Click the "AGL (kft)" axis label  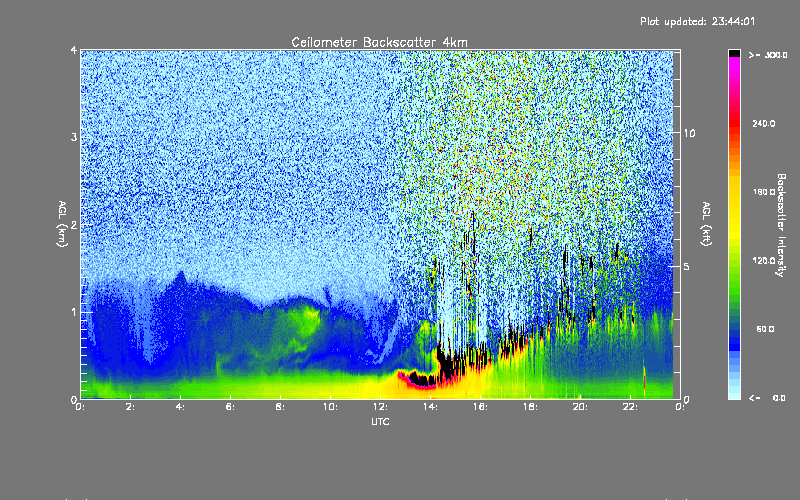pos(707,224)
